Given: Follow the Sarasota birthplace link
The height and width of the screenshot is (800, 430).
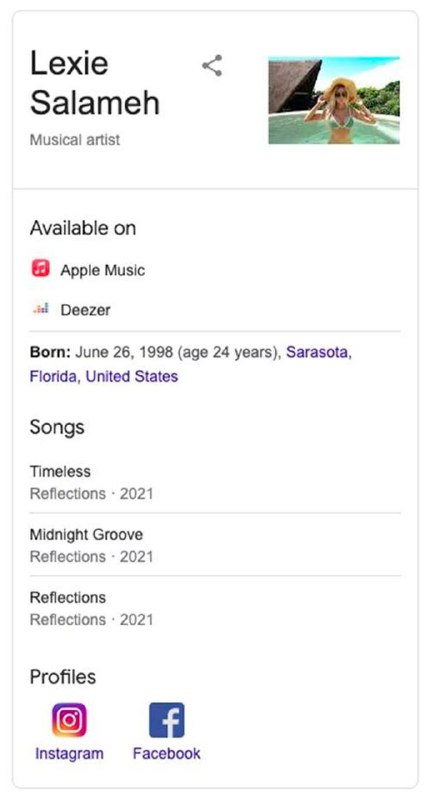Looking at the screenshot, I should tap(318, 352).
